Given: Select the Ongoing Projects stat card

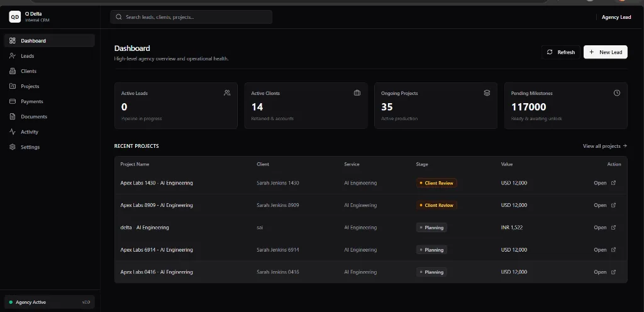Looking at the screenshot, I should tap(436, 106).
